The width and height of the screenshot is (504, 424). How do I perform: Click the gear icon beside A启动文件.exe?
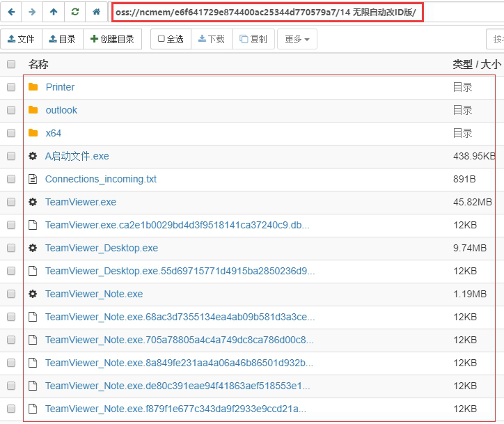33,156
